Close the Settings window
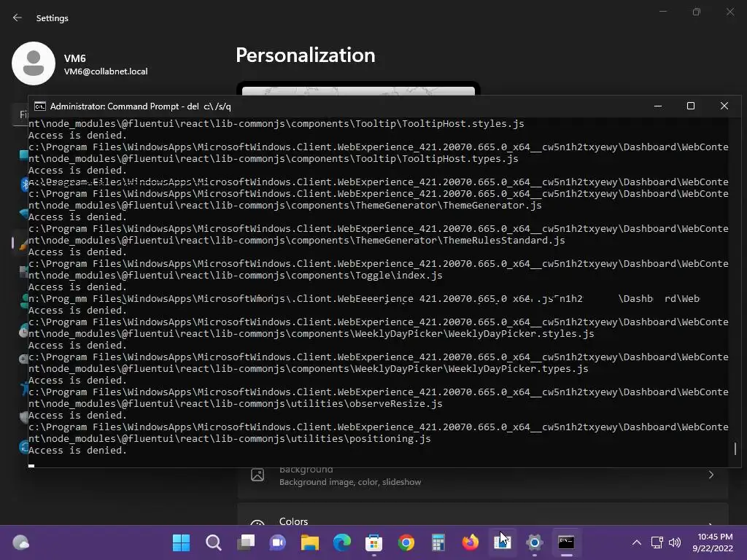The image size is (747, 560). (729, 12)
